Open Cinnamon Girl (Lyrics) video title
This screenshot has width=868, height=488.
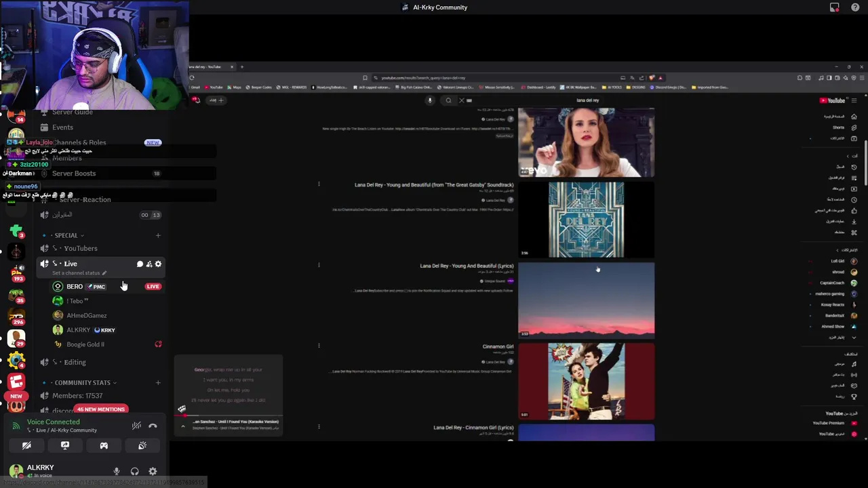[473, 428]
